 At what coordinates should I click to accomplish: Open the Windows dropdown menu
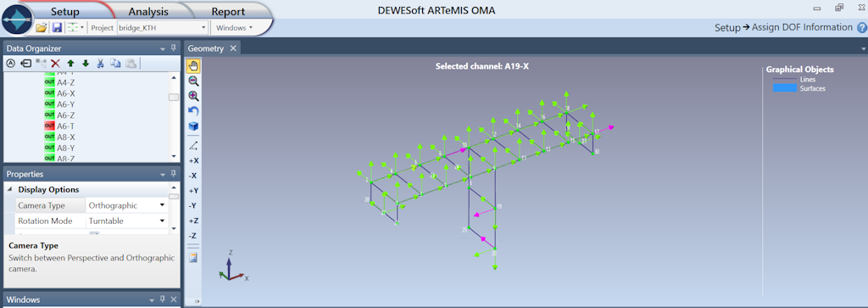pos(234,27)
